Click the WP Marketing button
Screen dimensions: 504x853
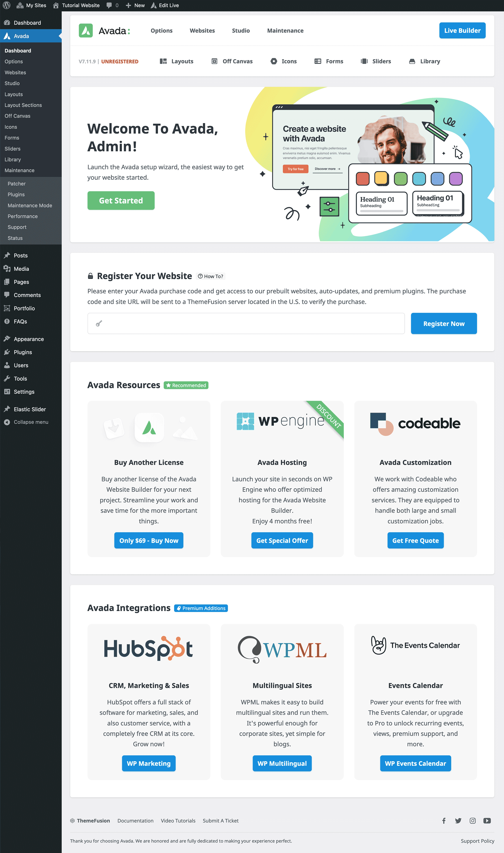click(149, 763)
